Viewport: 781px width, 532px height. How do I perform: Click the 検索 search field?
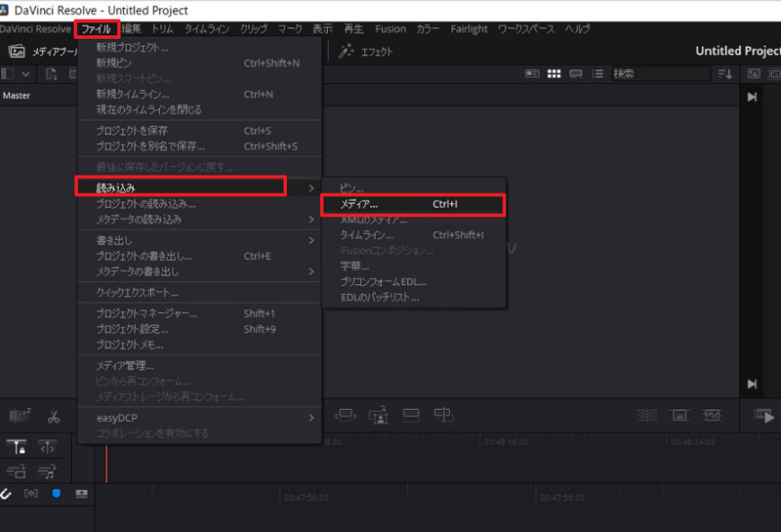coord(661,74)
